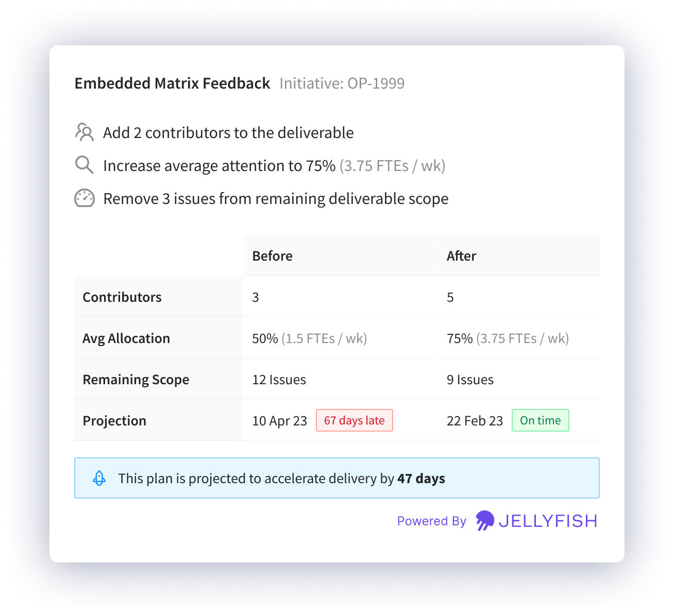This screenshot has width=674, height=616.
Task: Click the Initiative: OP-1999 label
Action: pos(342,83)
